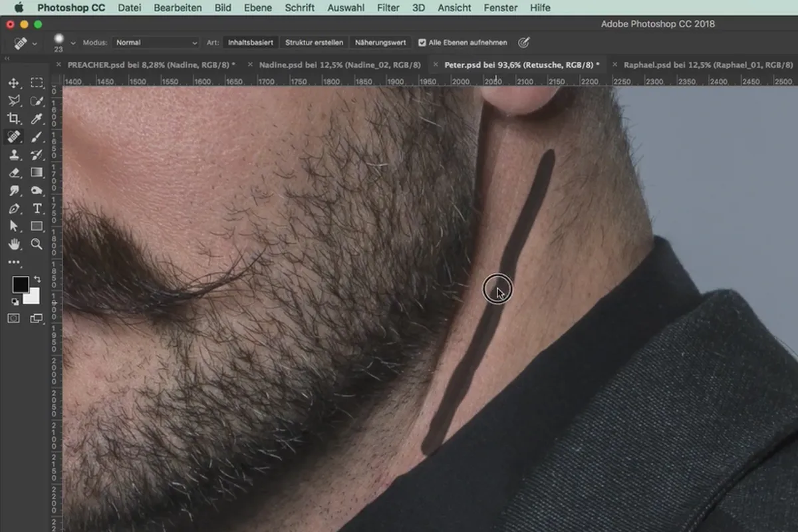Image resolution: width=798 pixels, height=532 pixels.
Task: Open the Schrift menu
Action: point(300,8)
